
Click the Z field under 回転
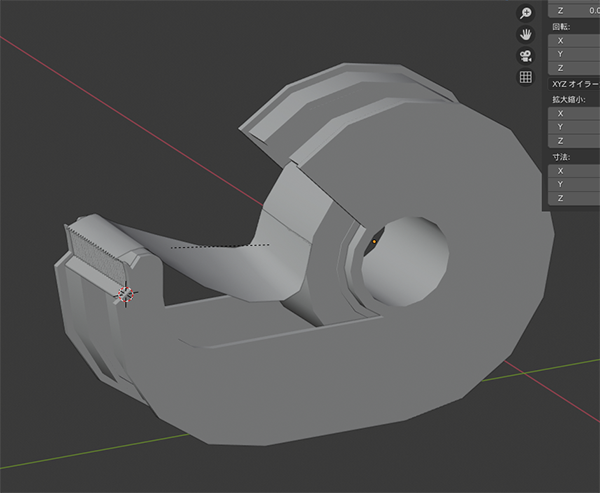click(574, 68)
